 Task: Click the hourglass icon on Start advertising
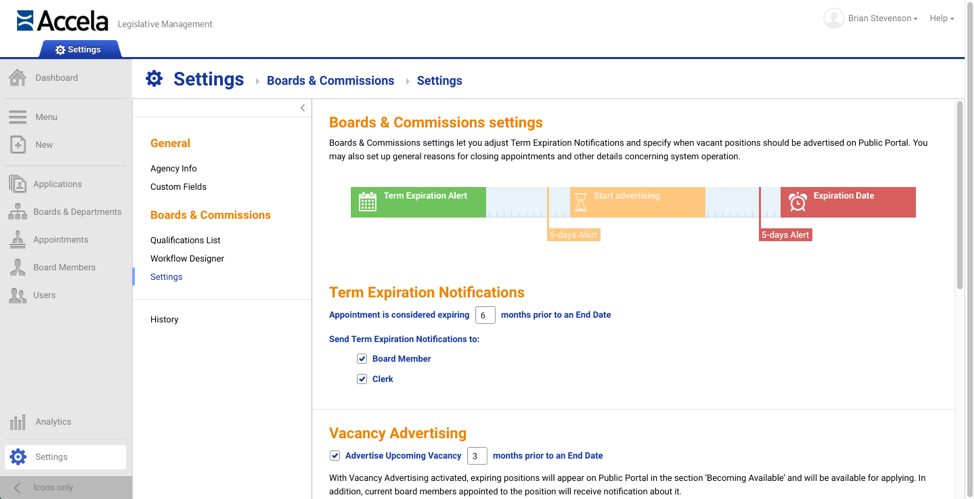coord(580,202)
